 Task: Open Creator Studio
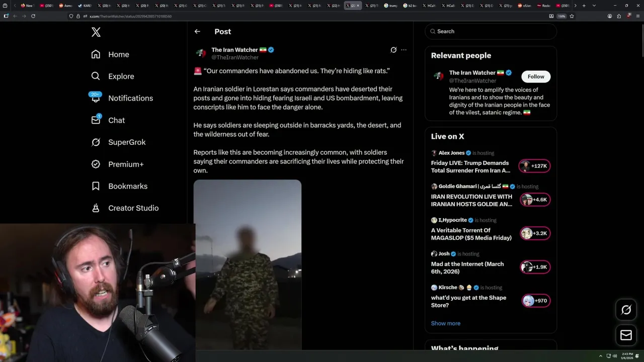pyautogui.click(x=125, y=208)
